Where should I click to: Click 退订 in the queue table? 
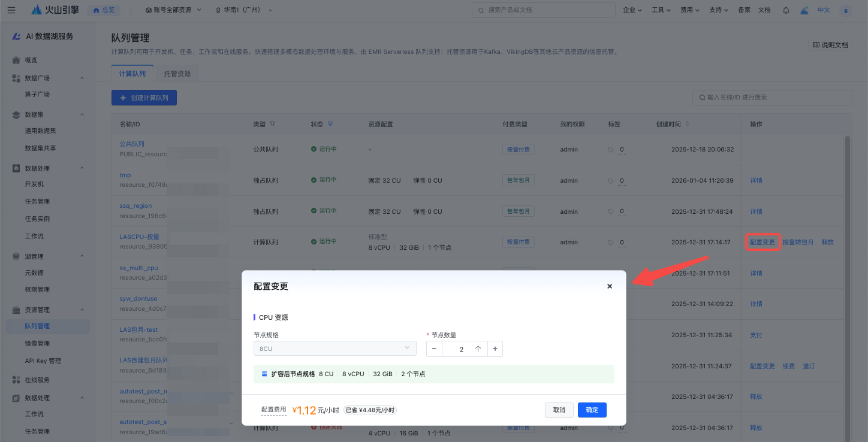809,367
